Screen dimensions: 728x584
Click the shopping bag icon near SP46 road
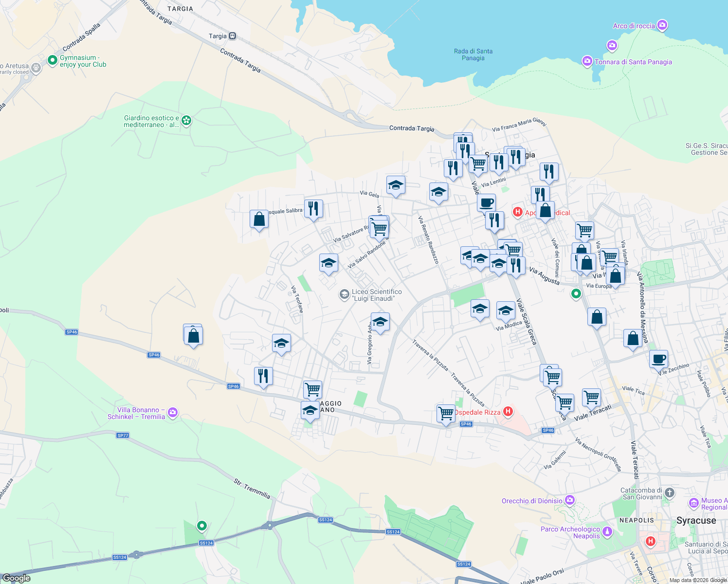coord(193,334)
